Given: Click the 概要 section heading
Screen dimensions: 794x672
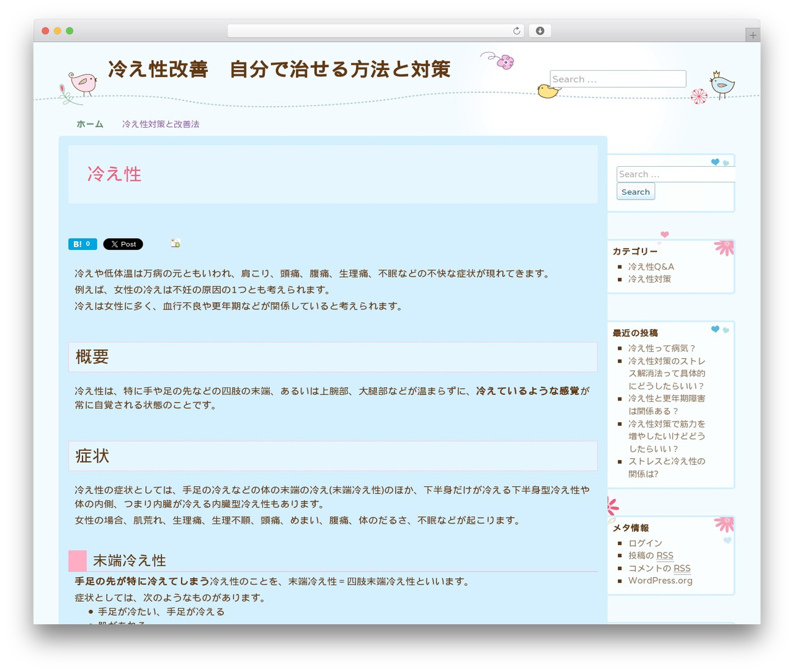Looking at the screenshot, I should click(92, 357).
